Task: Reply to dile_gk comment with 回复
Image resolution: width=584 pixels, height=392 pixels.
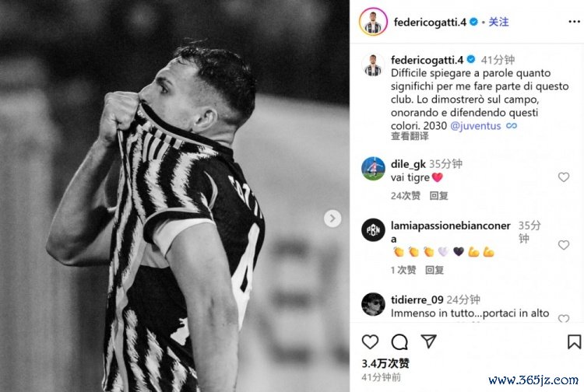Action: 438,196
